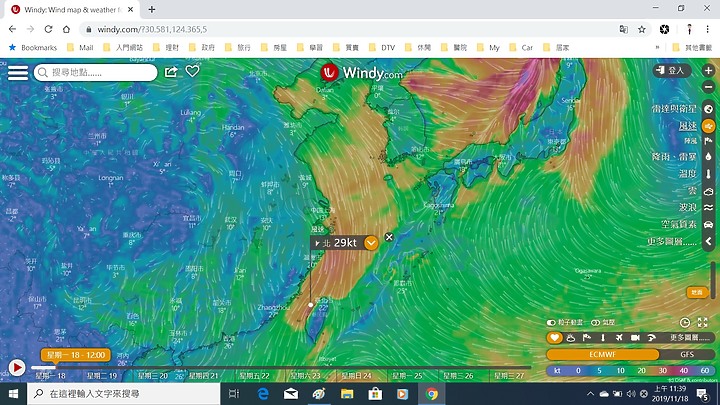Click the forecast timeline progress bar
This screenshot has height=405, width=720.
(x=281, y=367)
